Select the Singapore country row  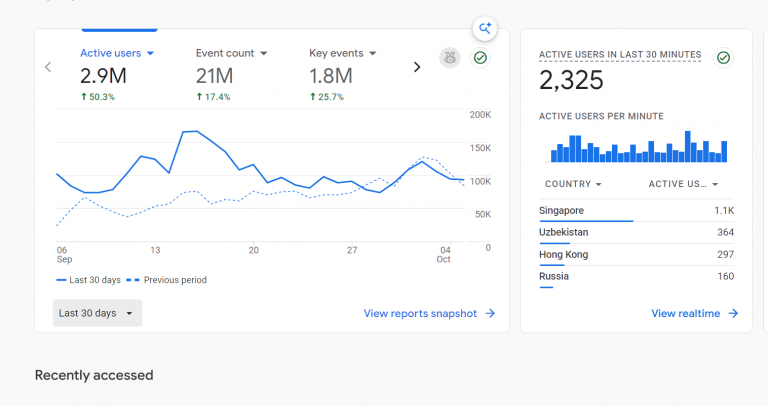[636, 211]
